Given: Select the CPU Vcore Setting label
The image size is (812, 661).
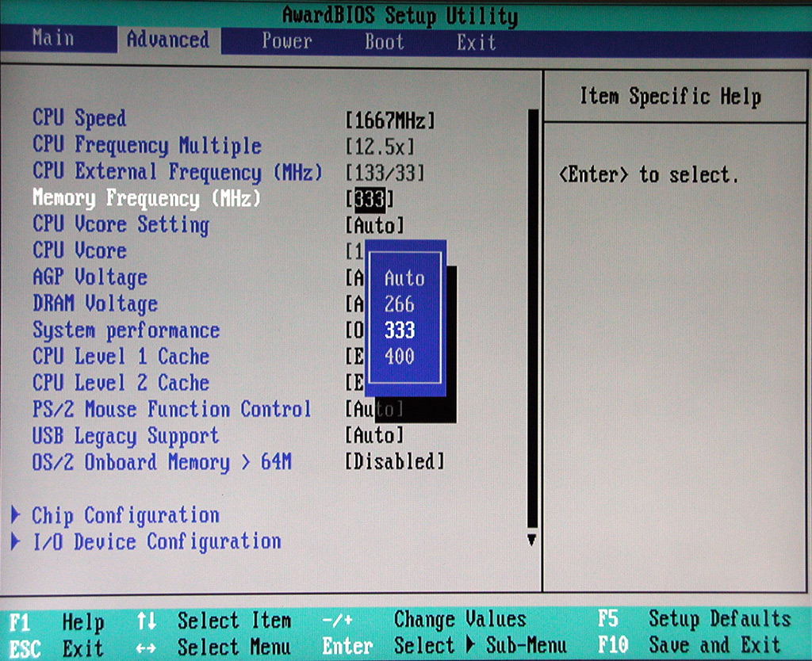Looking at the screenshot, I should click(121, 225).
